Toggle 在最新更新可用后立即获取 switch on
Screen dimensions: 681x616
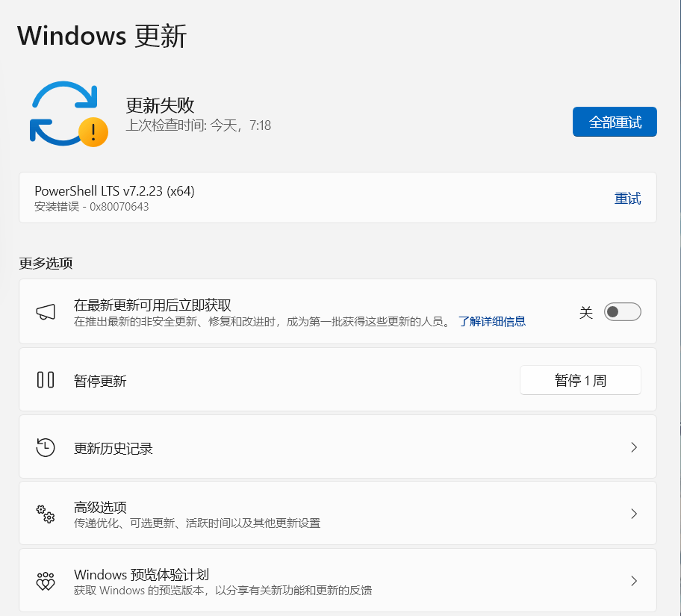click(x=622, y=312)
